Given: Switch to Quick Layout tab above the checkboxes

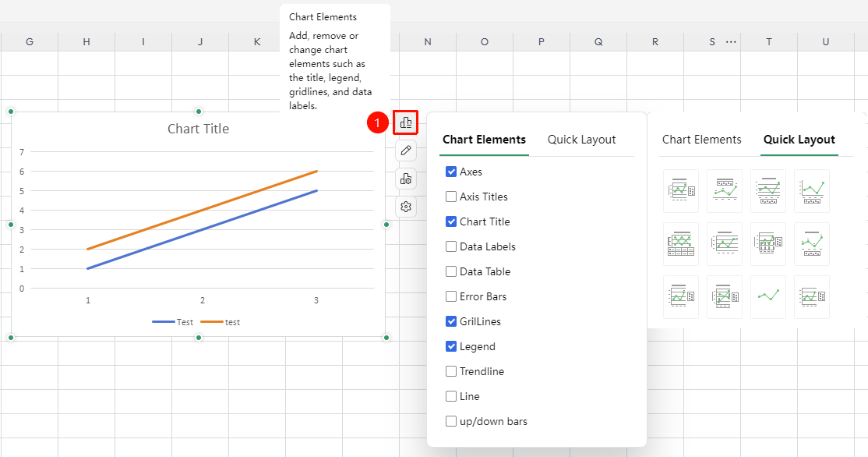Looking at the screenshot, I should pyautogui.click(x=582, y=140).
